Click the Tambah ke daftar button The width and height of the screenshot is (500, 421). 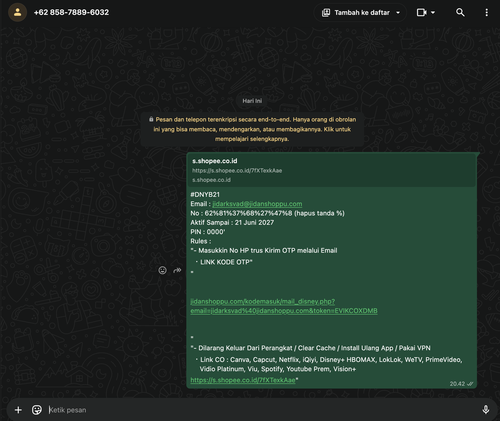point(360,13)
